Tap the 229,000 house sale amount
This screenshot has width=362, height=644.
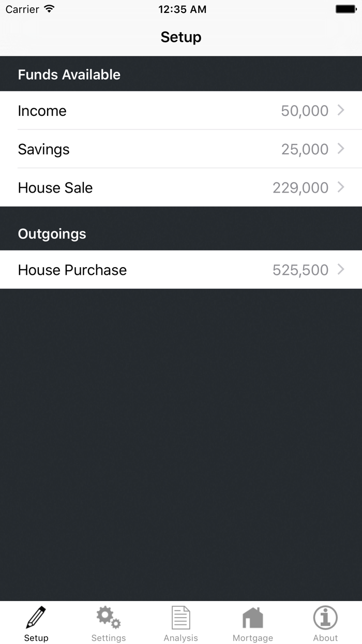301,187
